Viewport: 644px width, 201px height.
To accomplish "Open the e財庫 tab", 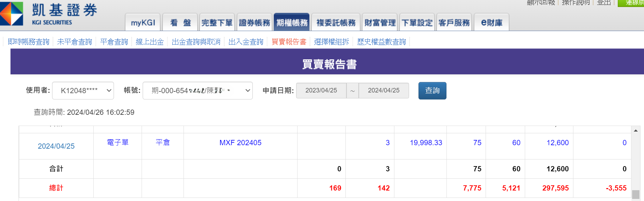I will point(492,22).
